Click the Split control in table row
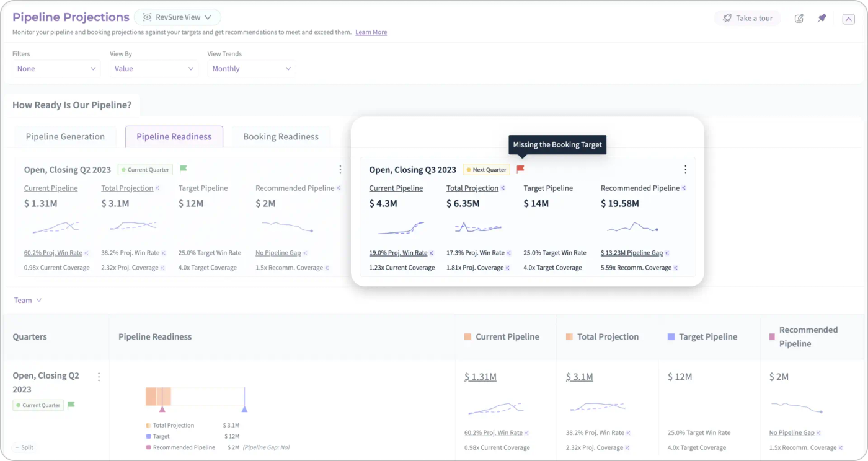Screen dimensions: 868x461 pos(24,447)
